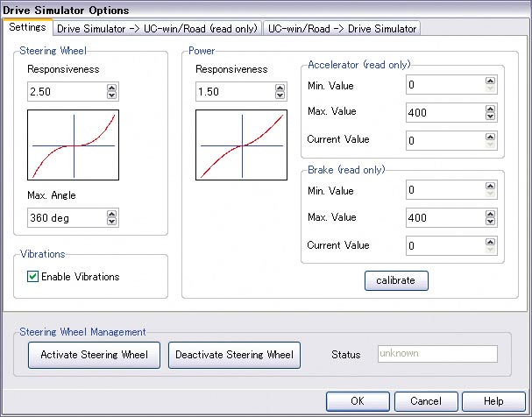Click Brake Min. Value up arrow
532x417 pixels.
[490, 186]
